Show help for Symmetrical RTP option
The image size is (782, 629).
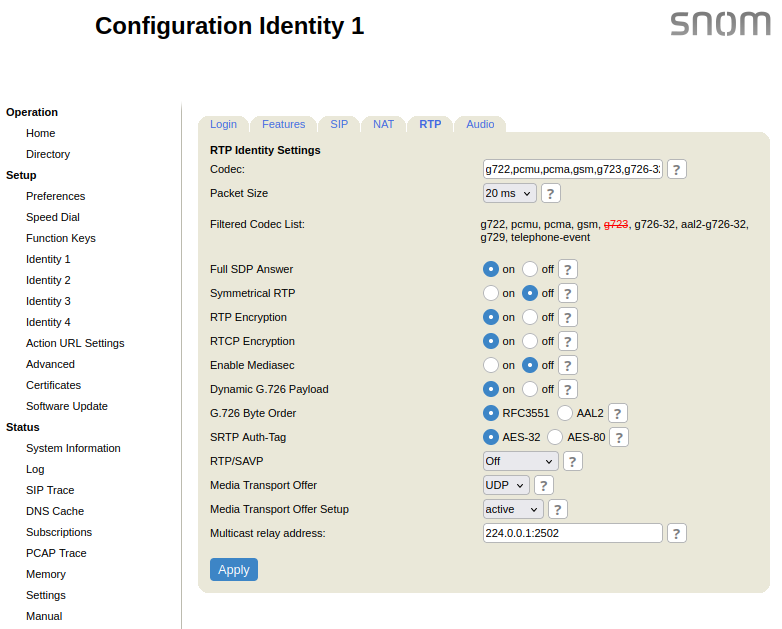coord(568,293)
